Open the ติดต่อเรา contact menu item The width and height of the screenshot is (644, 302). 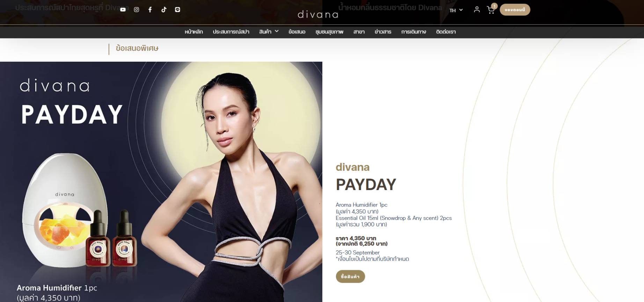pos(446,32)
